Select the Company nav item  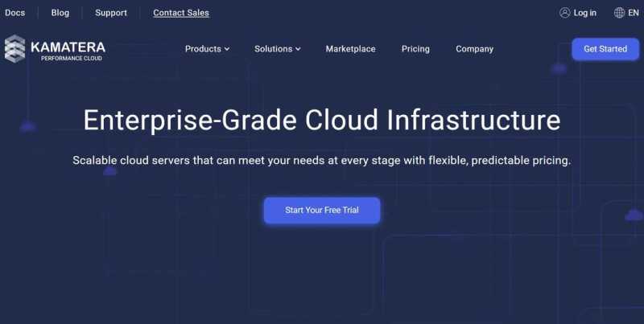coord(474,49)
